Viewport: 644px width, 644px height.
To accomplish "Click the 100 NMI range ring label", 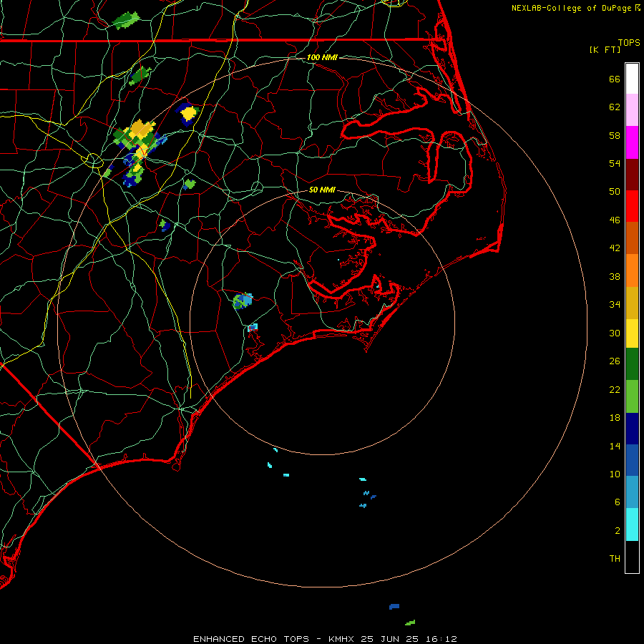I will coord(322,57).
